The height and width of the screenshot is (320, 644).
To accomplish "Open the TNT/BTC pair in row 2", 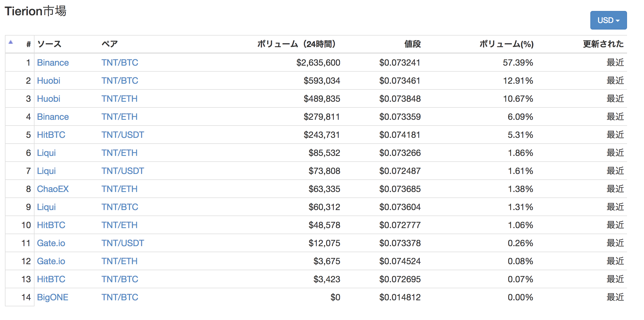I will pyautogui.click(x=120, y=81).
